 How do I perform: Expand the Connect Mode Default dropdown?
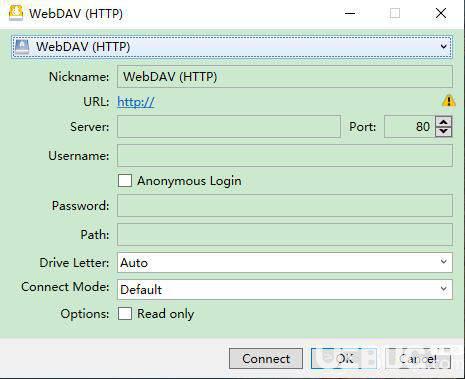(x=285, y=289)
